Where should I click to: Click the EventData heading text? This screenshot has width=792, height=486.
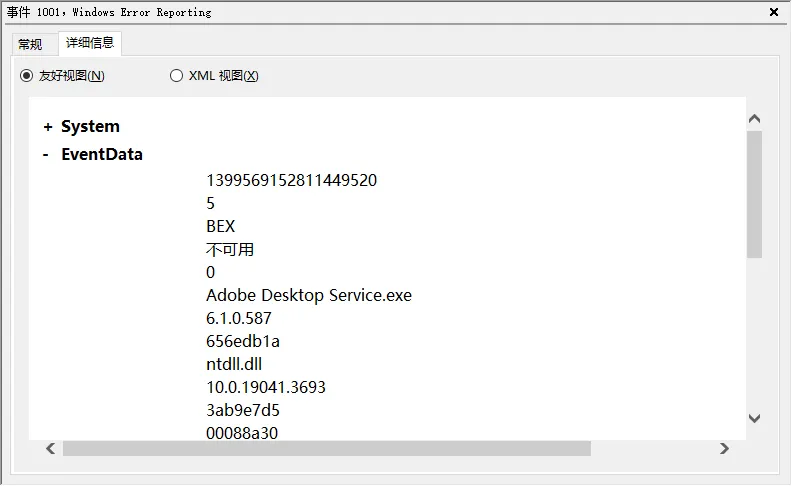coord(102,155)
